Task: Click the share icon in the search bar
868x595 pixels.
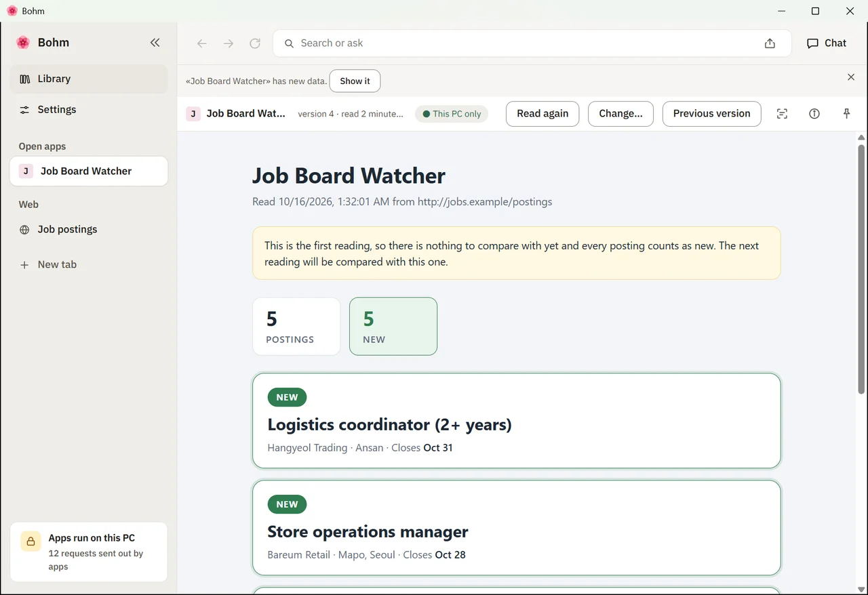Action: click(x=770, y=43)
